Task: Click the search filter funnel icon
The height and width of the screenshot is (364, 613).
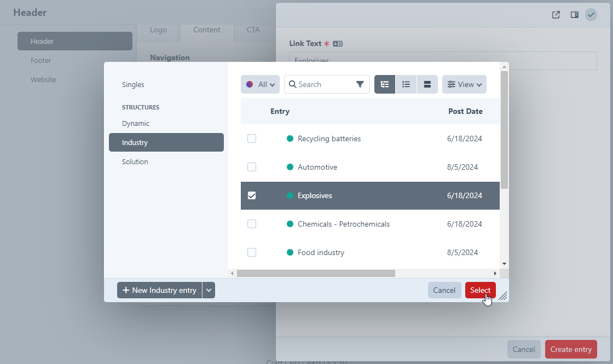Action: (x=360, y=84)
